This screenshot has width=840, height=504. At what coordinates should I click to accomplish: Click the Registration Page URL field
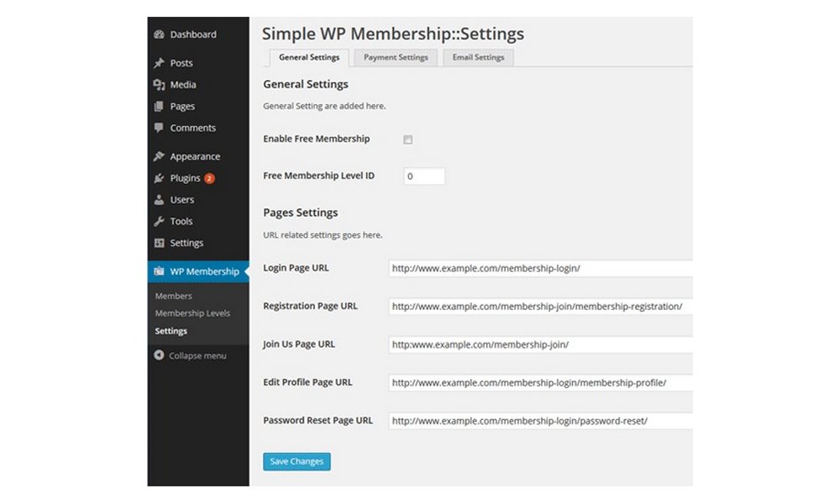click(540, 307)
